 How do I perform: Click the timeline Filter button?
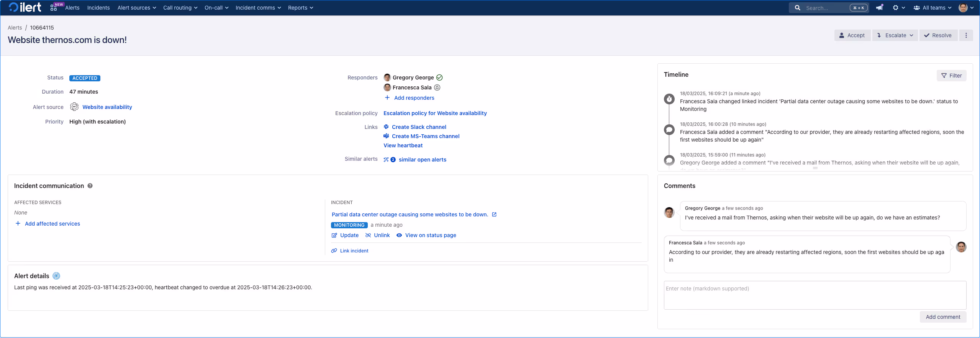[x=951, y=76]
